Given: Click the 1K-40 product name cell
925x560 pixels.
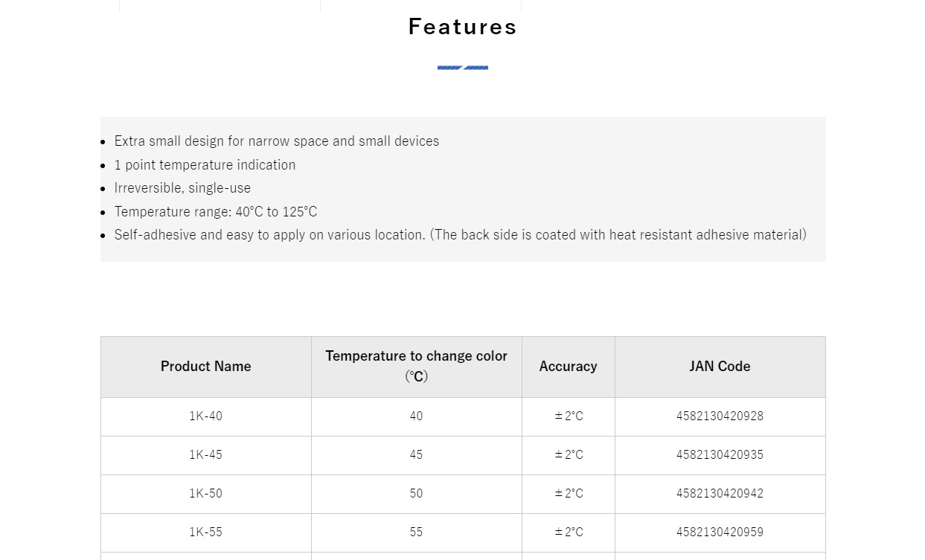Looking at the screenshot, I should pos(205,416).
